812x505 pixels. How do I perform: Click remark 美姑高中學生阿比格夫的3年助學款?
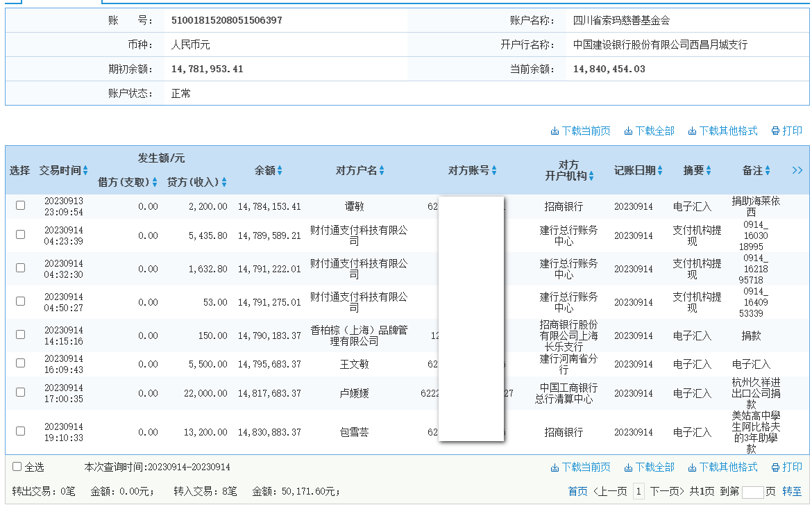(x=756, y=433)
